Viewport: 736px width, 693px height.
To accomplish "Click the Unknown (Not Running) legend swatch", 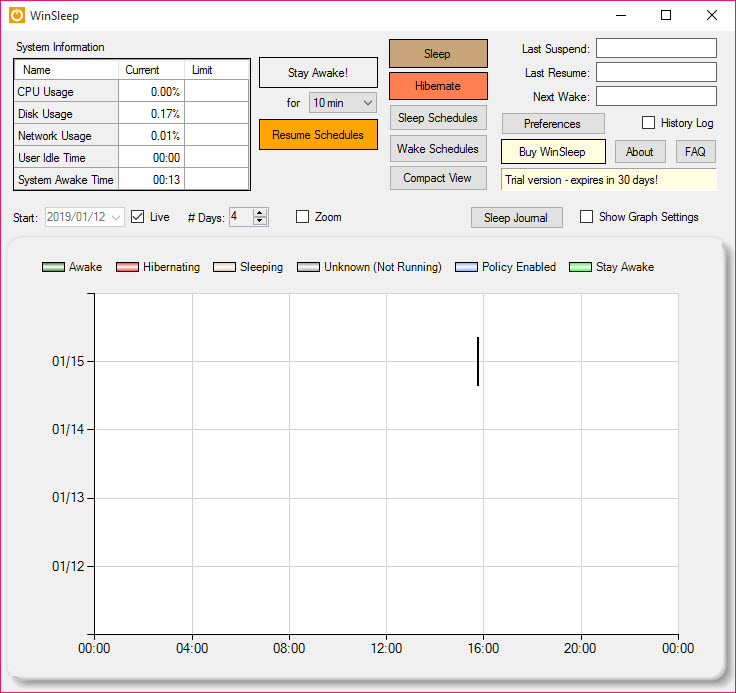I will point(308,267).
